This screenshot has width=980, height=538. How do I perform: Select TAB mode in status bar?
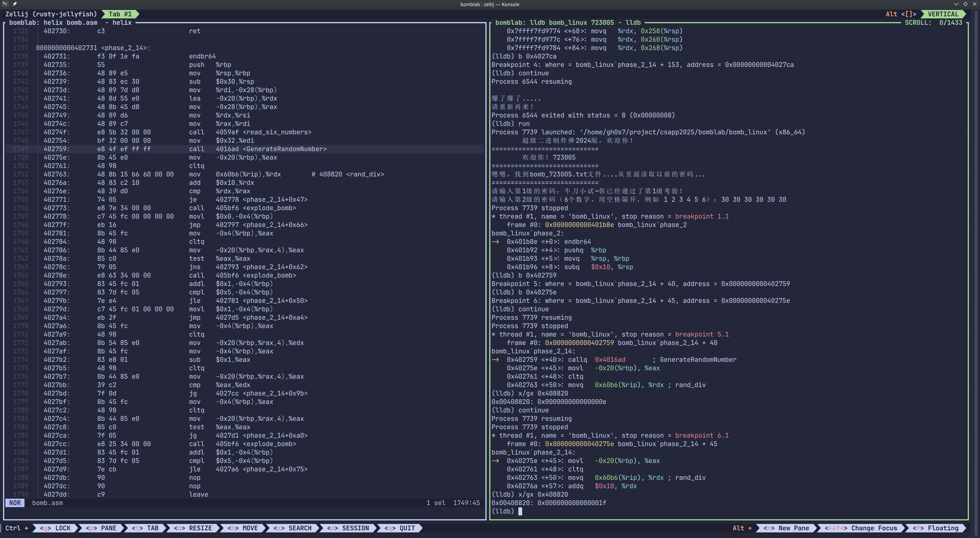point(145,528)
